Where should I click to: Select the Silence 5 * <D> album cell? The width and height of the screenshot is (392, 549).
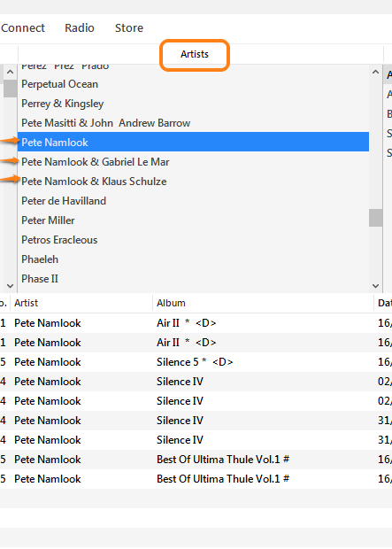click(263, 362)
